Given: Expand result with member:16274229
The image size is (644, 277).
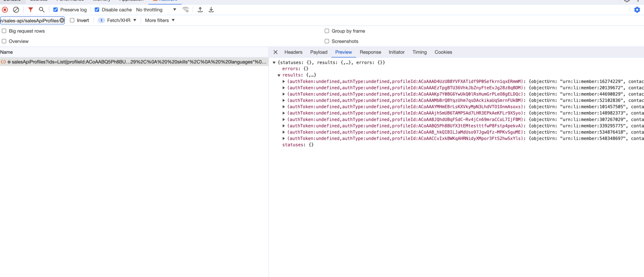Looking at the screenshot, I should pos(284,81).
